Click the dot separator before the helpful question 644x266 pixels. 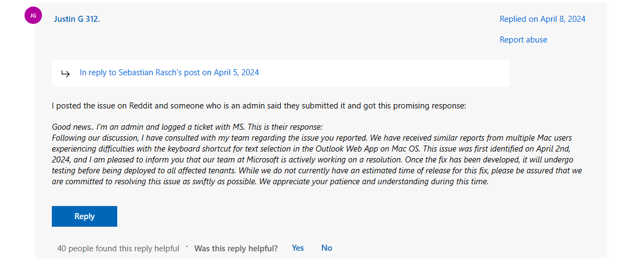(x=187, y=247)
